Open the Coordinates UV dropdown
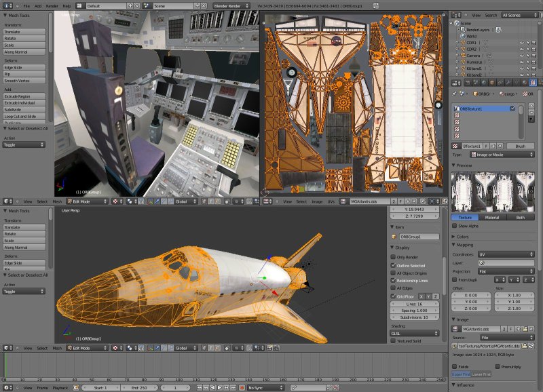The image size is (543, 392). coord(506,254)
